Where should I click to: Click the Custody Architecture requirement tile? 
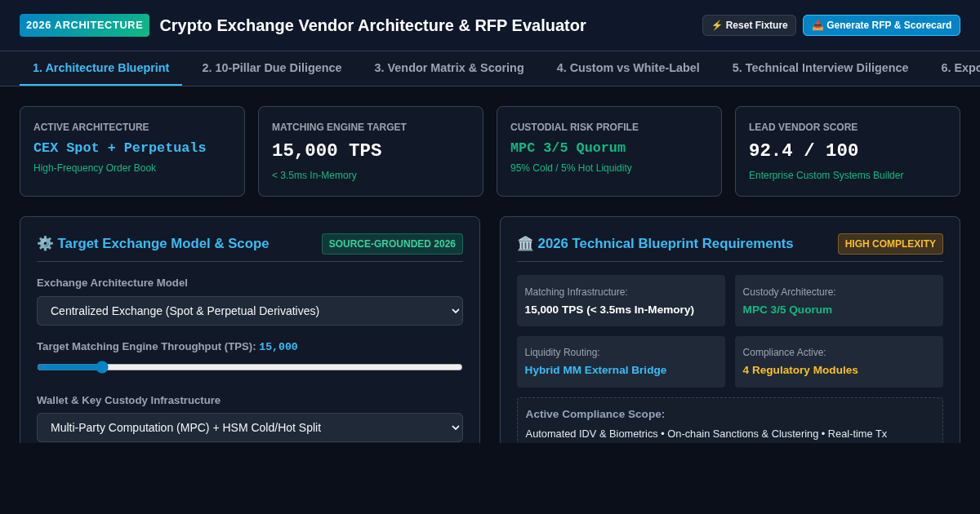coord(839,301)
